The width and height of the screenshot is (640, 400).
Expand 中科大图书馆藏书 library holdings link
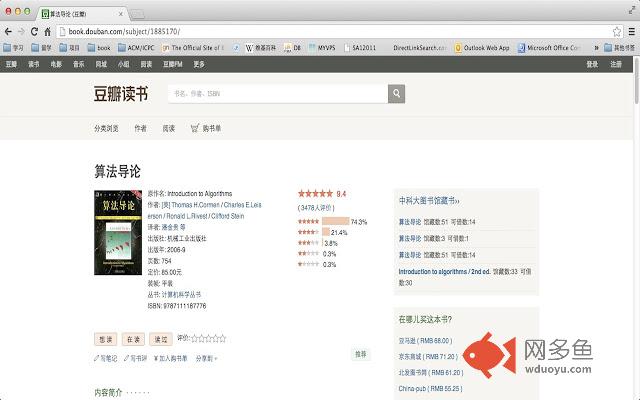coord(429,201)
